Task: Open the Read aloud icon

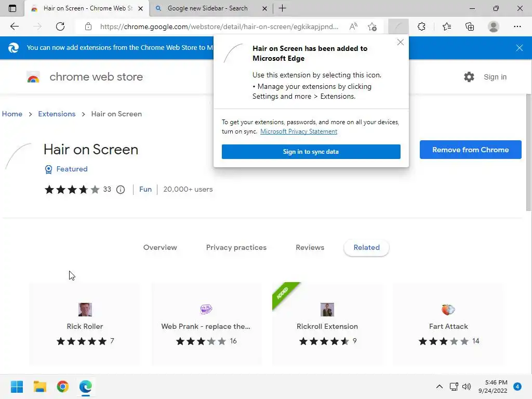Action: [353, 26]
